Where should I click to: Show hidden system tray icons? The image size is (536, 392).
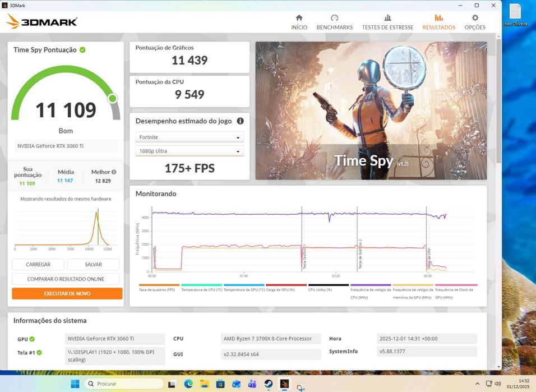click(478, 384)
